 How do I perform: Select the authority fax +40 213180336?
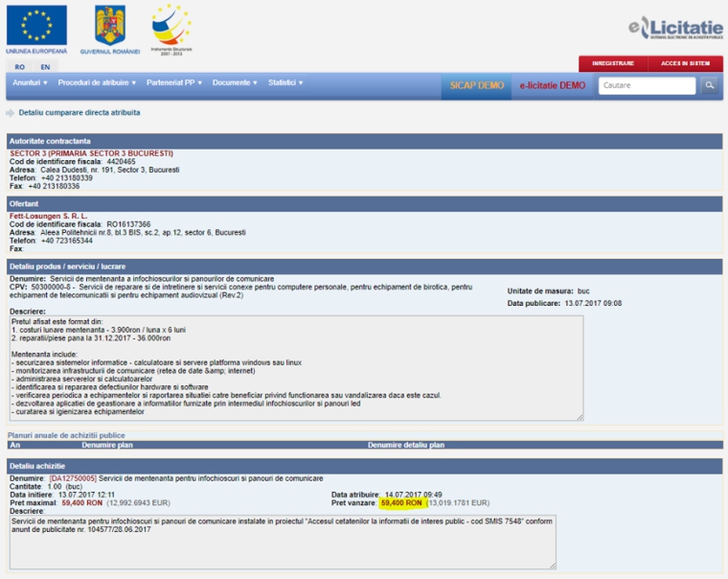click(x=54, y=186)
